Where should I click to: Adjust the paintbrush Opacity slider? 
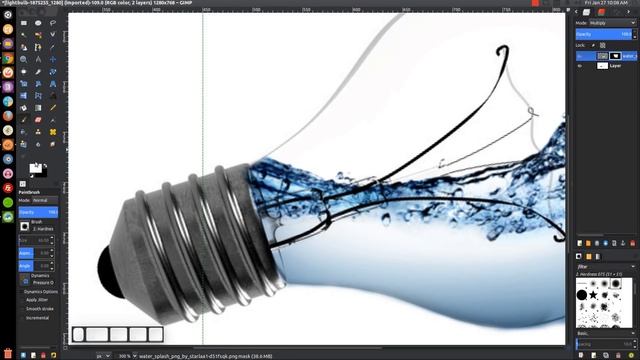click(x=38, y=212)
